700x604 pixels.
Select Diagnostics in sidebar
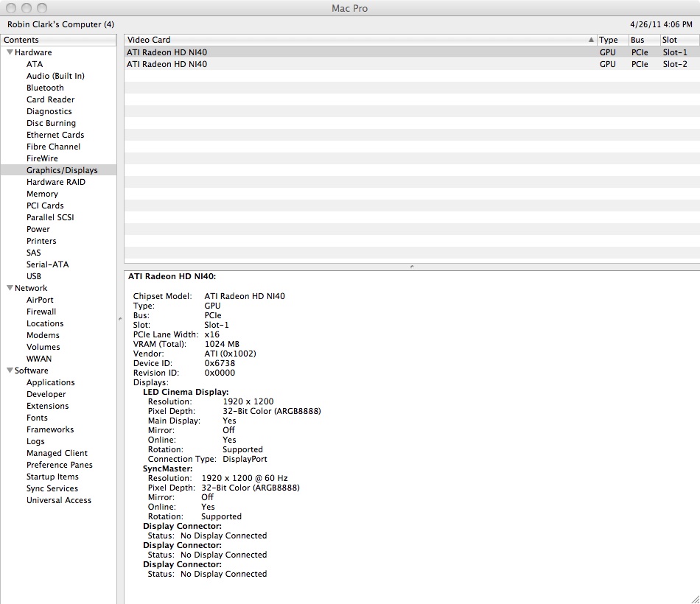tap(49, 112)
